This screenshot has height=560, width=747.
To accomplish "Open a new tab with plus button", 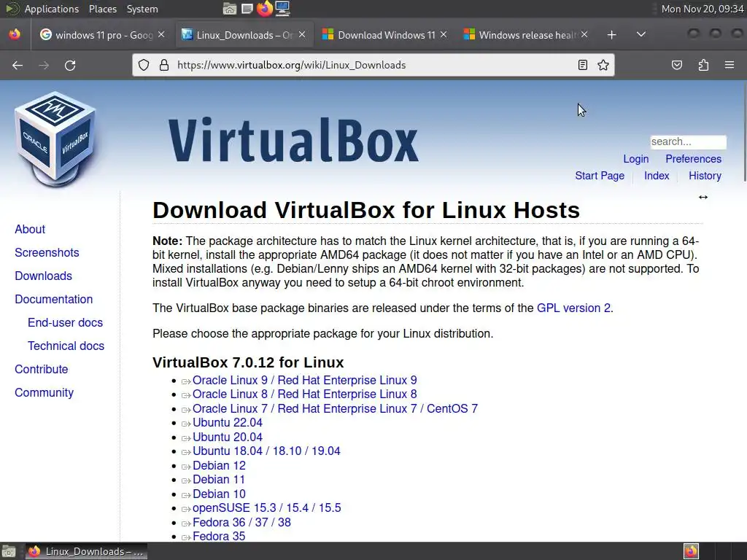I will pyautogui.click(x=612, y=35).
